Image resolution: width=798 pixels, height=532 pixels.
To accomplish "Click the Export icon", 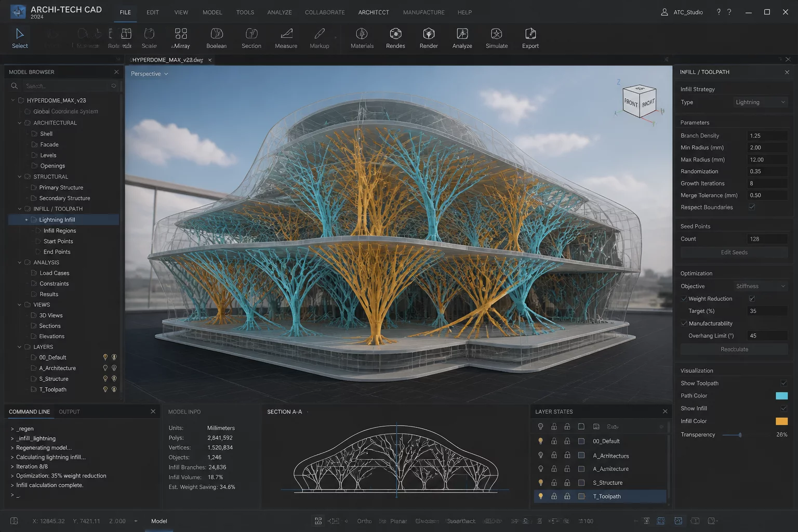I will click(530, 34).
